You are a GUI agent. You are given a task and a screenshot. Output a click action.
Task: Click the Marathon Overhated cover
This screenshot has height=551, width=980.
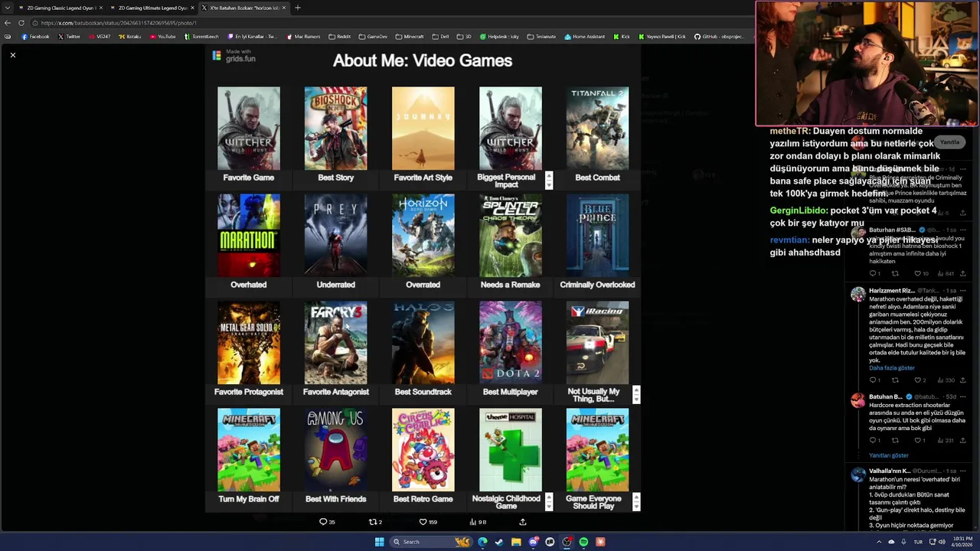click(249, 236)
